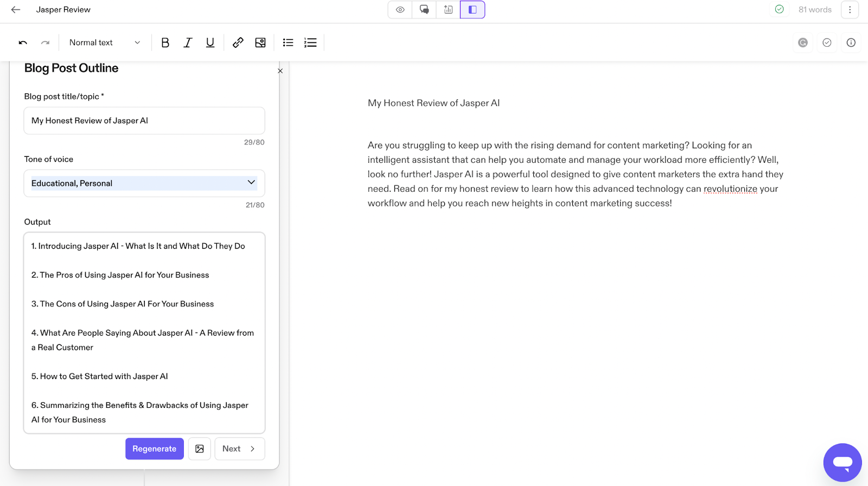Open the document info icon
The image size is (868, 486).
click(x=851, y=42)
